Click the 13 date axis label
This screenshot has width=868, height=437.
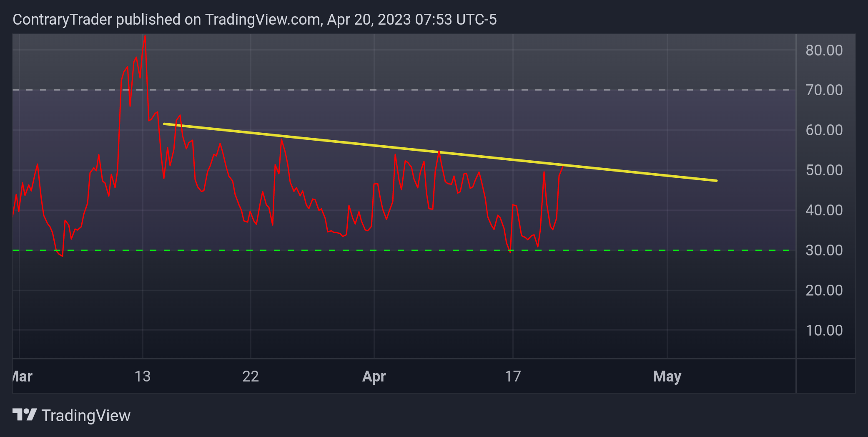(x=143, y=376)
